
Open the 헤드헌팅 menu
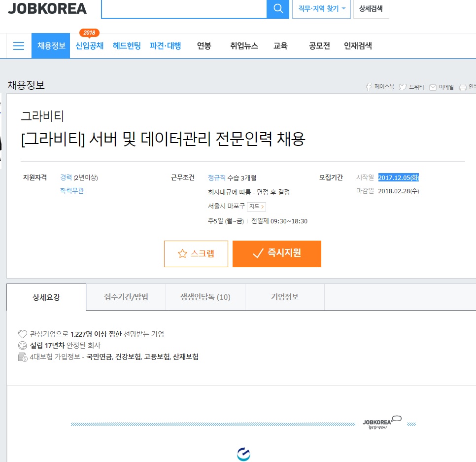tap(127, 46)
